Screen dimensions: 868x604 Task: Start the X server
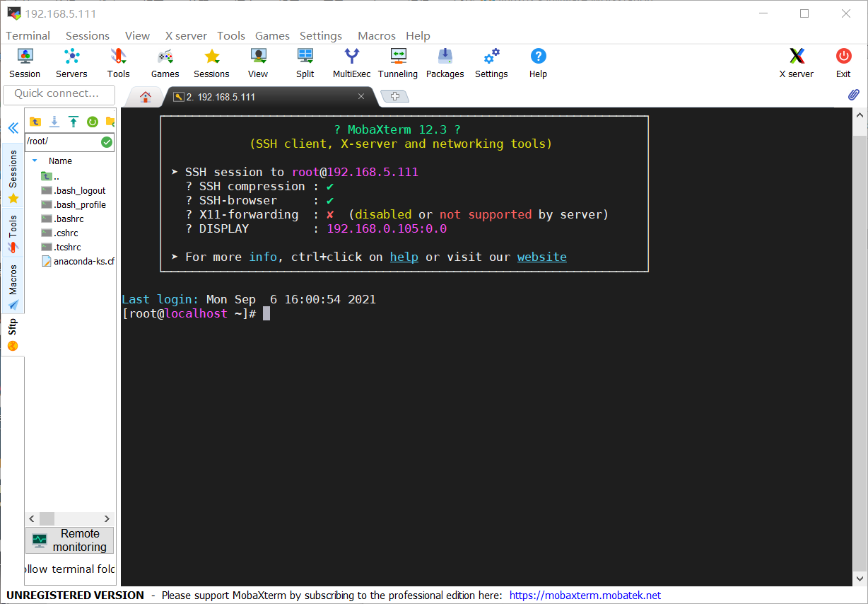pos(796,62)
